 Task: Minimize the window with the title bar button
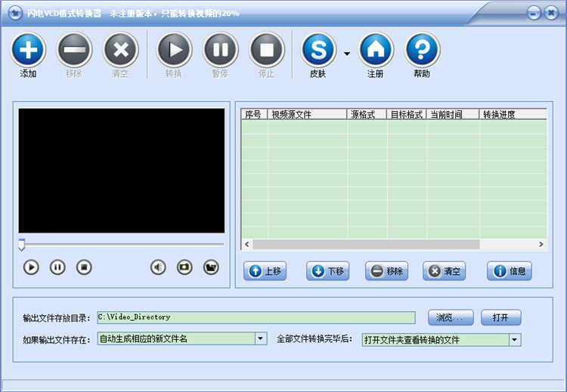(x=534, y=14)
